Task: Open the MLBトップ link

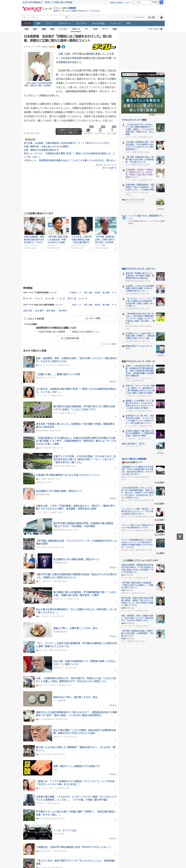Action: 77,305
